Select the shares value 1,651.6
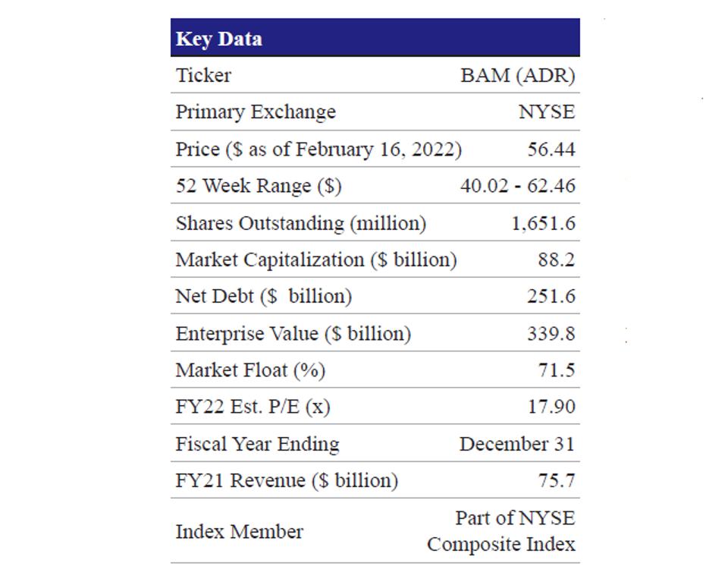This screenshot has height=585, width=728. pos(543,223)
